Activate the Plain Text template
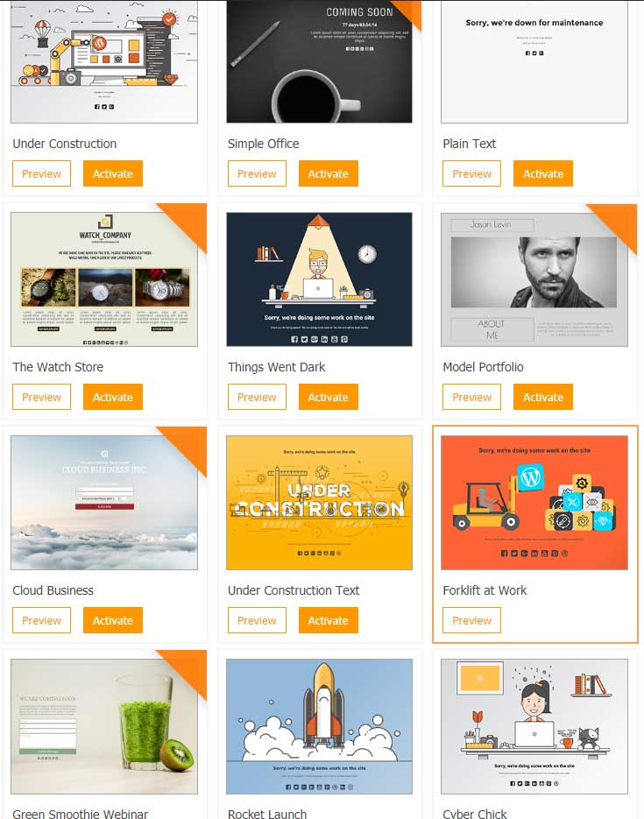Viewport: 644px width, 819px height. (x=543, y=173)
